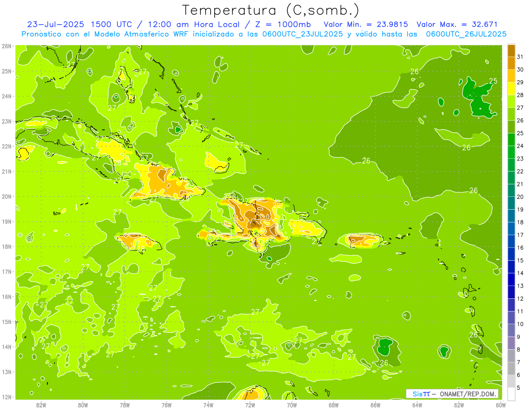532x411 pixels.
Task: Click the '20N' latitude axis label
Action: coord(7,196)
